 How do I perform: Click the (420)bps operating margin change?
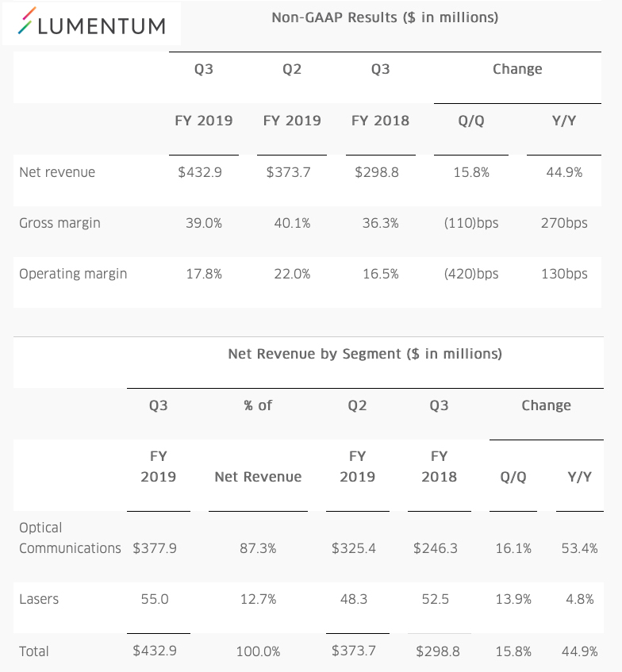coord(471,274)
